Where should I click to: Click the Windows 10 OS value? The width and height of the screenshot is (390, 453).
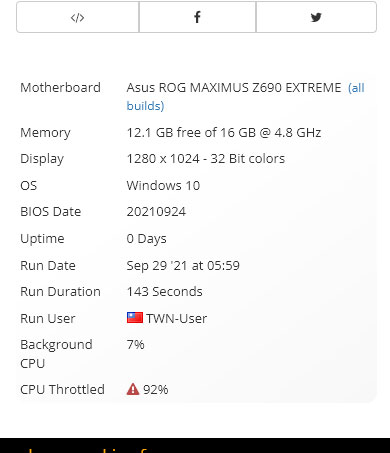[x=163, y=185]
